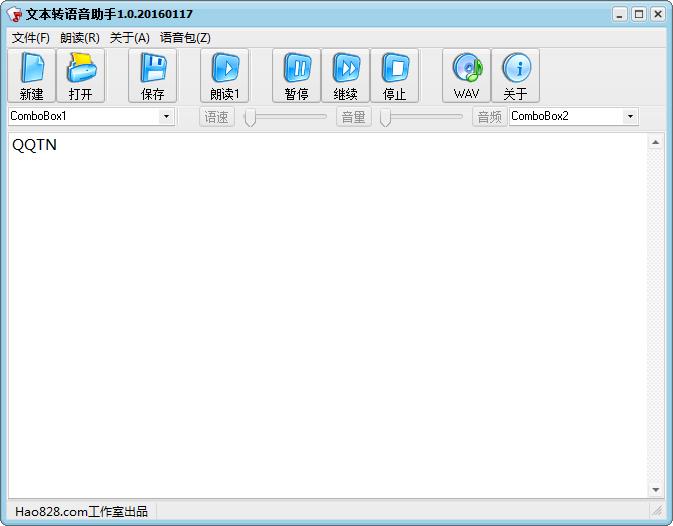Open a file with 打开 icon

[x=81, y=76]
